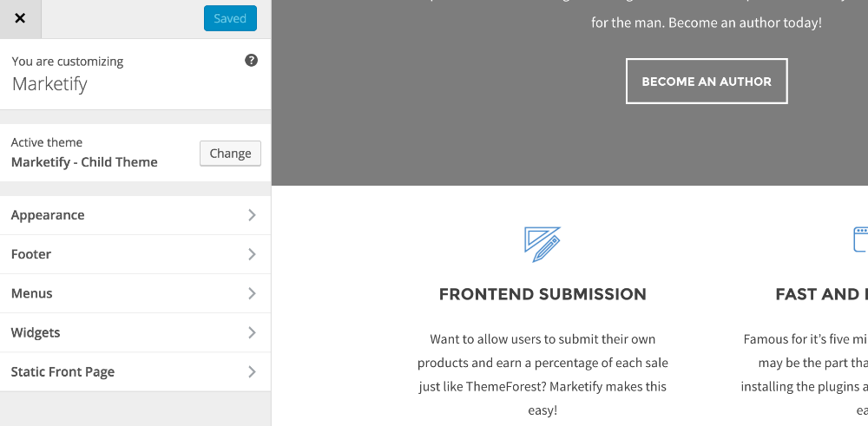Click the browser window icon at right edge

tap(861, 239)
